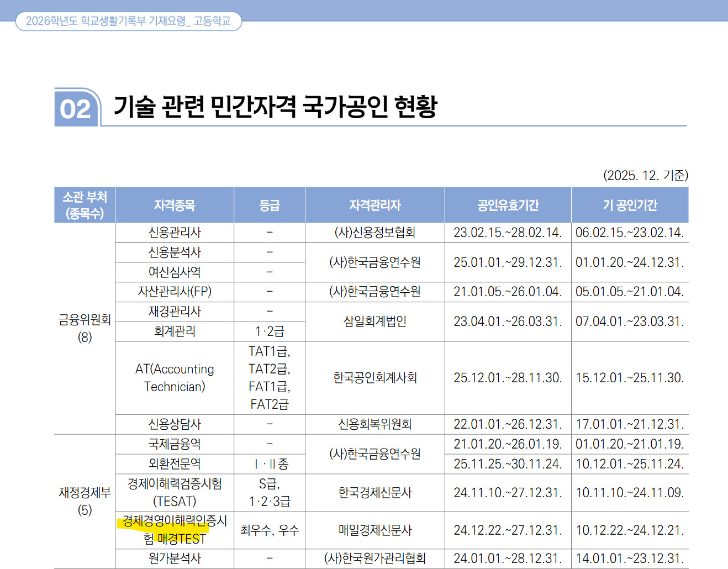Click the validity period '23.02.15.~28.02.14.'

(x=508, y=233)
